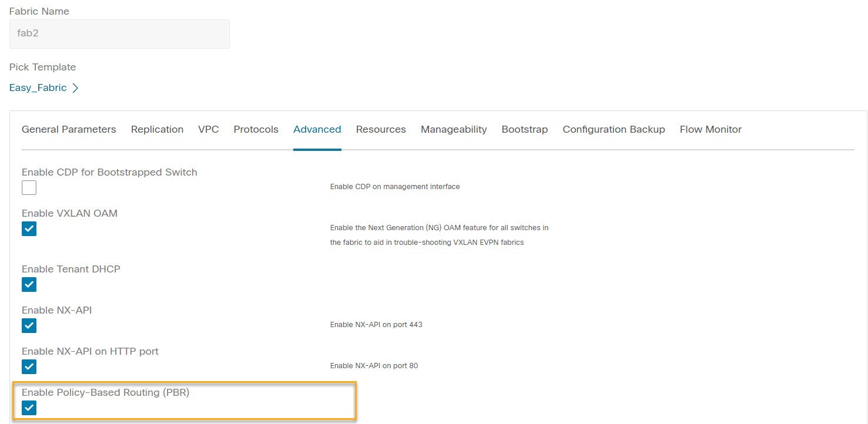Go to the Resources tab

(x=381, y=129)
